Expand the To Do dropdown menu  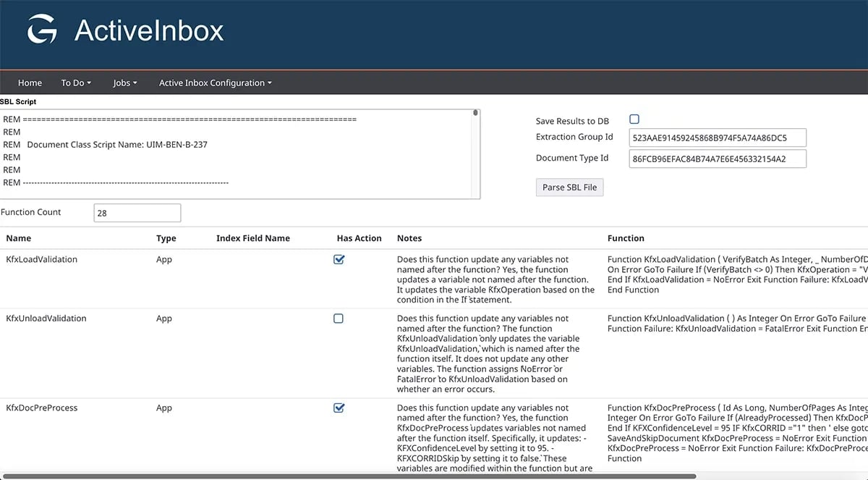pyautogui.click(x=76, y=83)
